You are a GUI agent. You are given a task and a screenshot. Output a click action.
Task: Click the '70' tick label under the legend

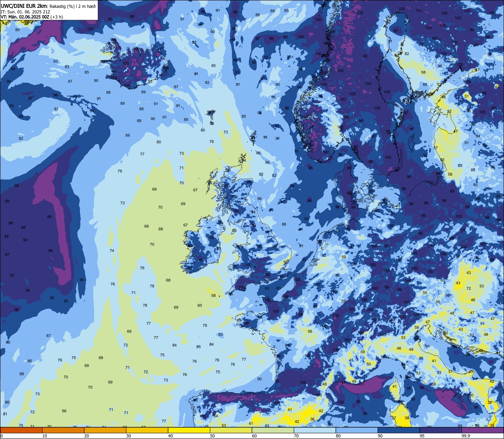[296, 436]
